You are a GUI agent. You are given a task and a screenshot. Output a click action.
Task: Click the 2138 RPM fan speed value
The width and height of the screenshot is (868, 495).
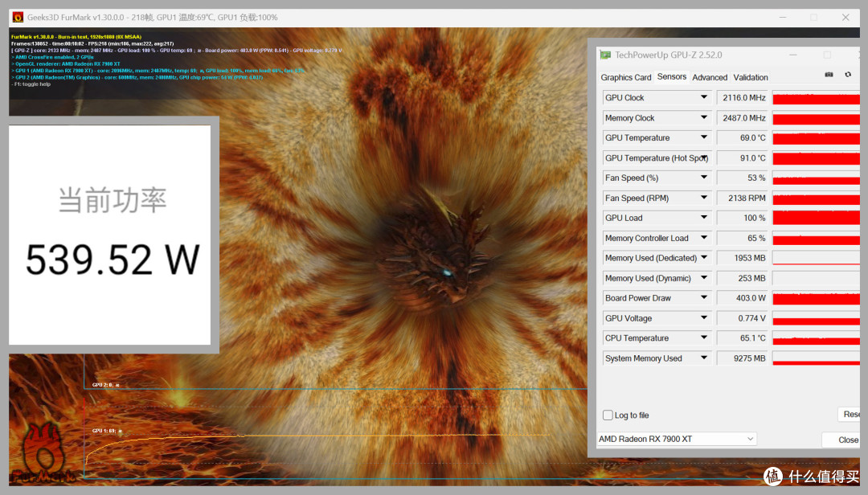tap(743, 198)
